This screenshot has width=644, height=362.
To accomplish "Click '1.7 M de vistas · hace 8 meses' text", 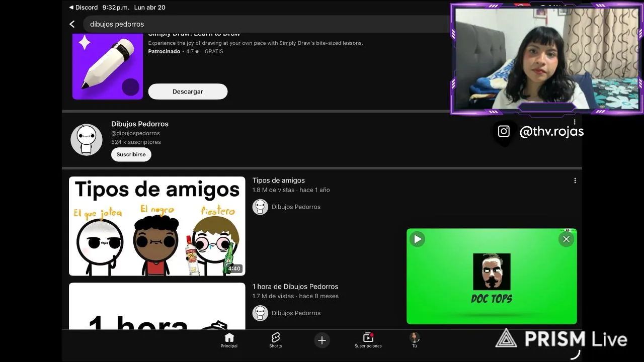I will (295, 296).
